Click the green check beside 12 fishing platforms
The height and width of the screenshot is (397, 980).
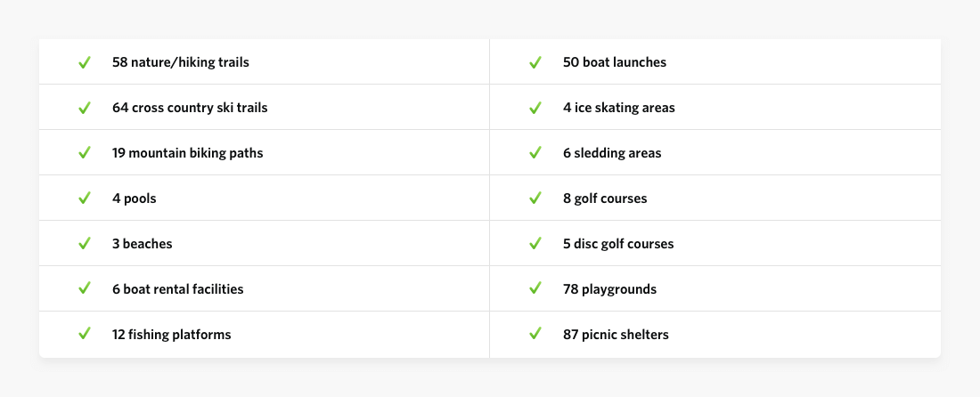click(85, 334)
